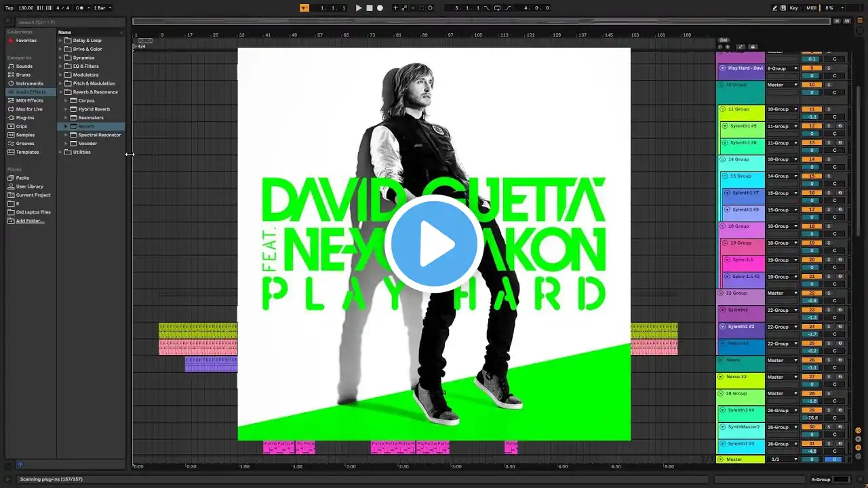The height and width of the screenshot is (488, 868).
Task: Arm the Sylenth1 #4 track for recording
Action: 840,410
